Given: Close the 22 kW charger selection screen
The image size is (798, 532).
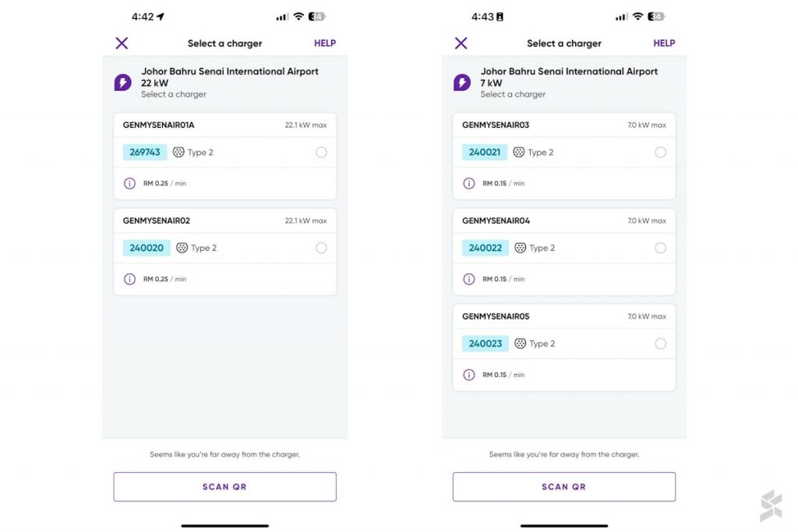Looking at the screenshot, I should 122,44.
